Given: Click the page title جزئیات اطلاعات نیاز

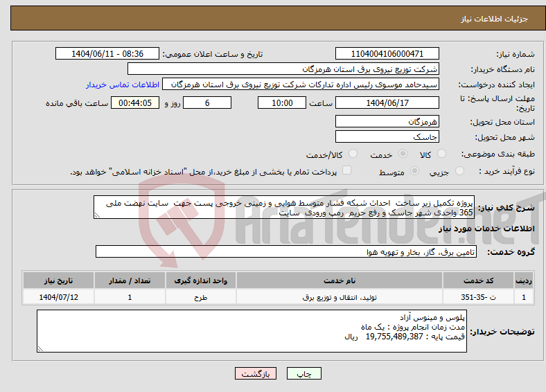Looking at the screenshot, I should pyautogui.click(x=495, y=19).
